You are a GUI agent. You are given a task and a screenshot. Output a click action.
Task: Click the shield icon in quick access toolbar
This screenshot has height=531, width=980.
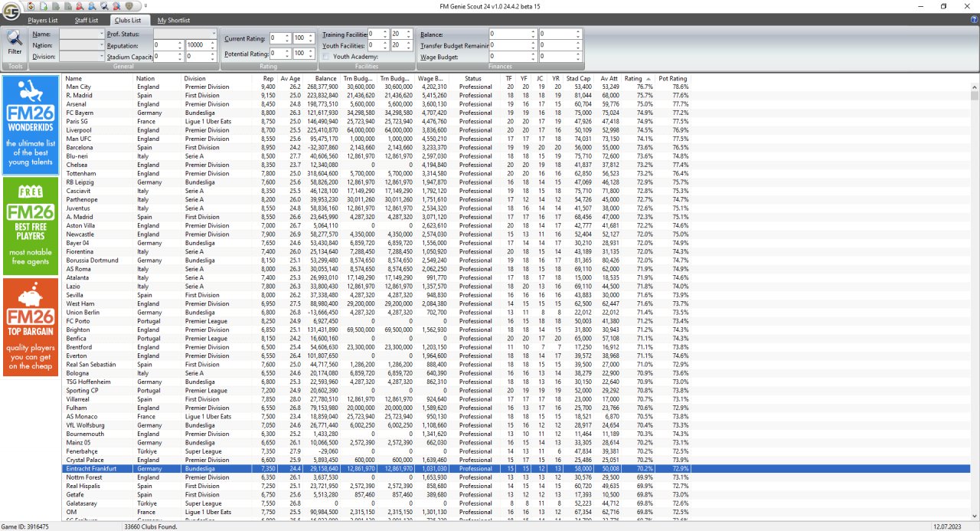tap(129, 5)
